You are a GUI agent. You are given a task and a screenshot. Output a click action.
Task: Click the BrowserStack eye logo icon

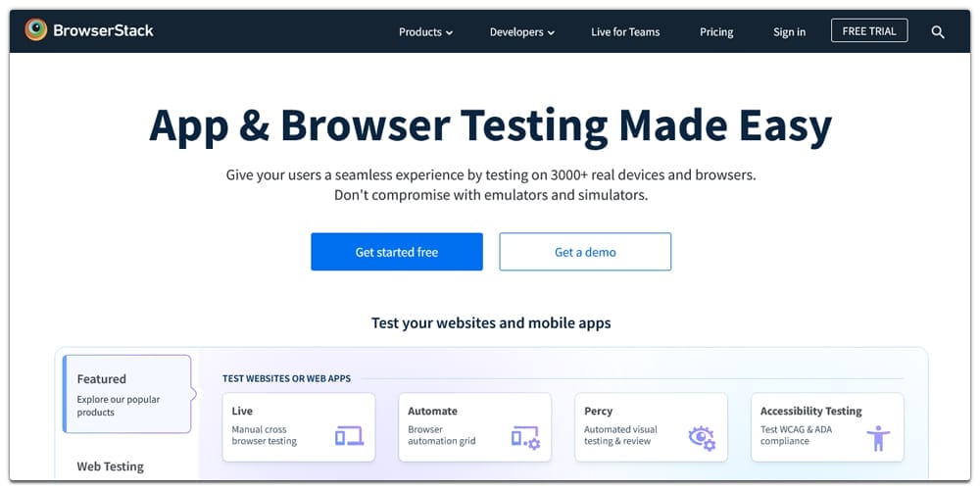click(35, 30)
